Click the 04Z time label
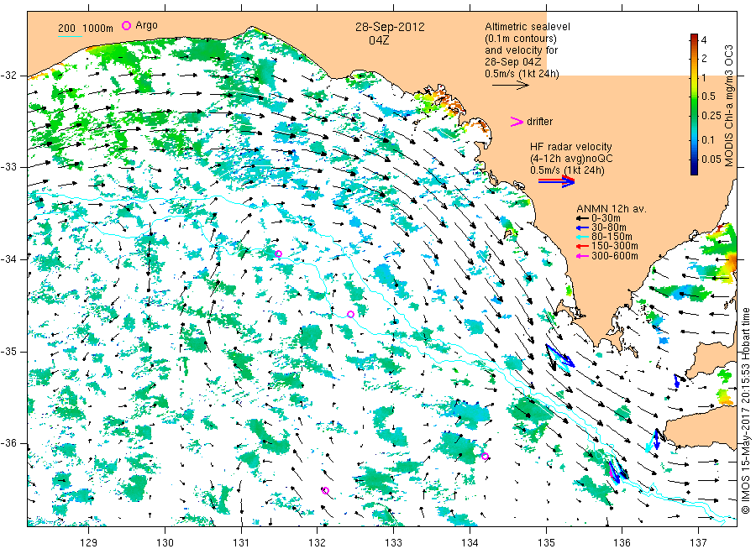Viewport: 756px width, 554px height. [379, 40]
